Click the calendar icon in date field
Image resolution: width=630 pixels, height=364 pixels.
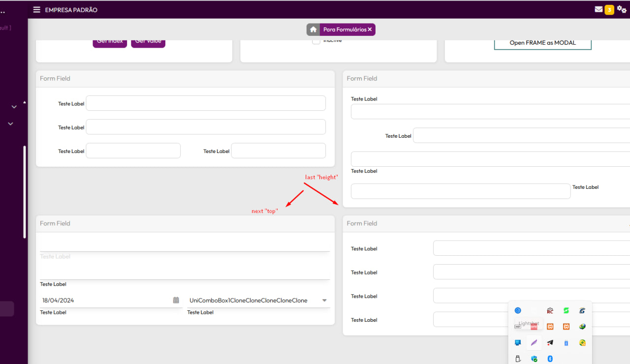point(176,300)
